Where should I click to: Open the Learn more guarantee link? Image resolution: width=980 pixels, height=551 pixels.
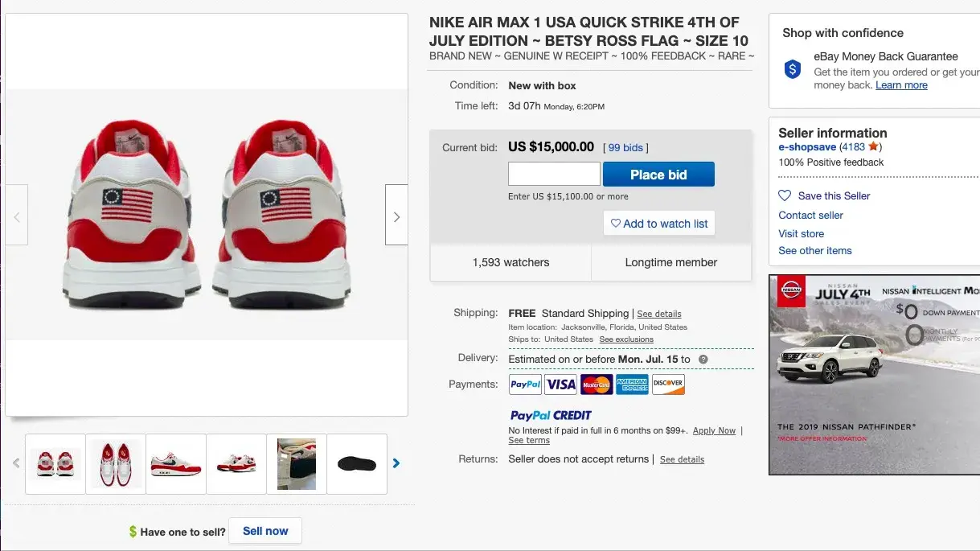(901, 84)
